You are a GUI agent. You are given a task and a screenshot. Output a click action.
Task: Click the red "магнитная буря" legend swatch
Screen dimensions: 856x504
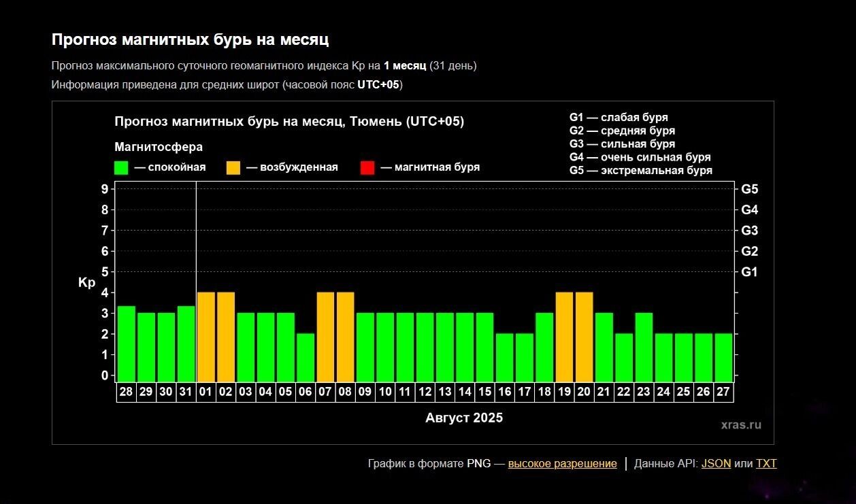pyautogui.click(x=367, y=168)
